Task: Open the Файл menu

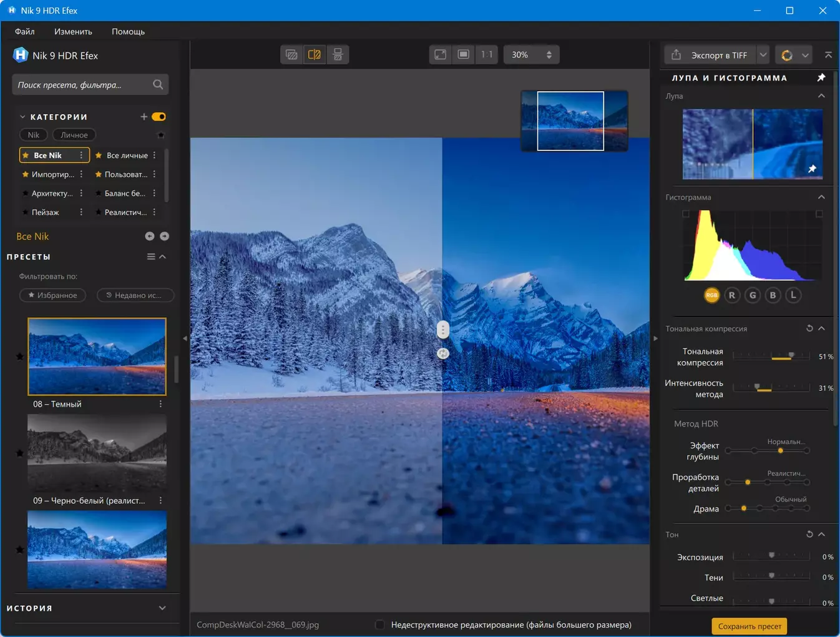Action: pyautogui.click(x=25, y=31)
